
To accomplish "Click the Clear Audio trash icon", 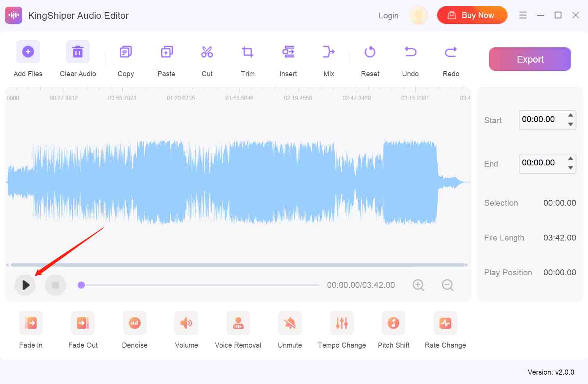I will pyautogui.click(x=78, y=52).
